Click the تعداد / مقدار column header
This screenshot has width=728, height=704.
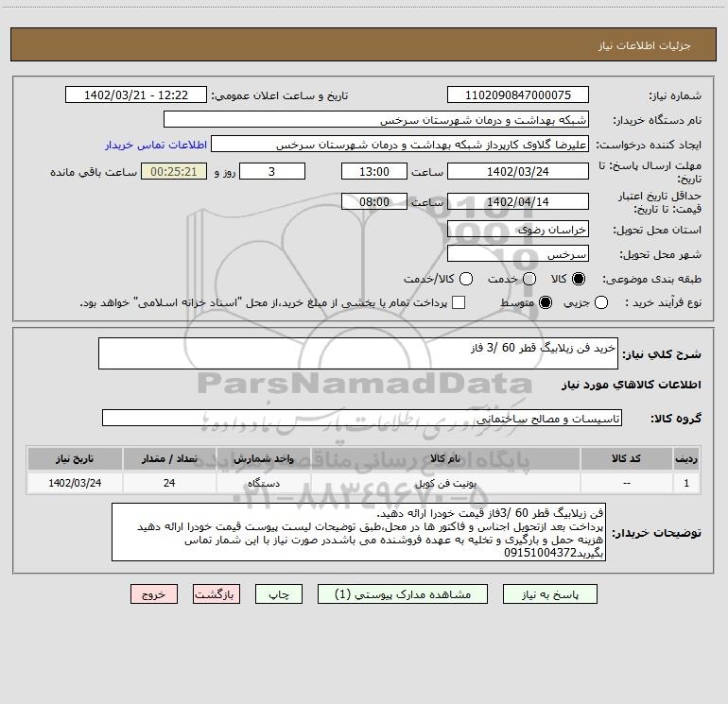coord(169,458)
